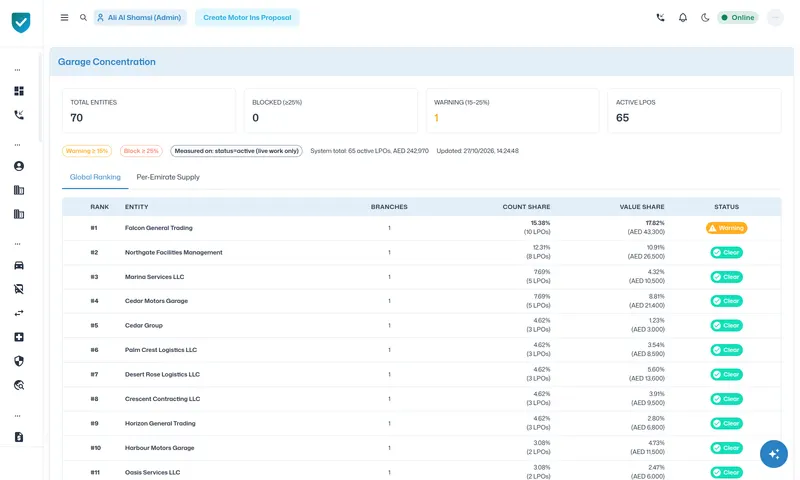Click Ali Al Shamsi (Admin) user chip
800x480 pixels.
click(x=140, y=17)
